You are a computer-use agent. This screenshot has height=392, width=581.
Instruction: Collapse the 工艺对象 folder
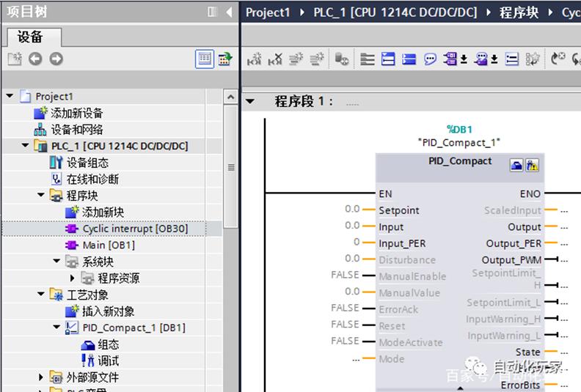[41, 294]
